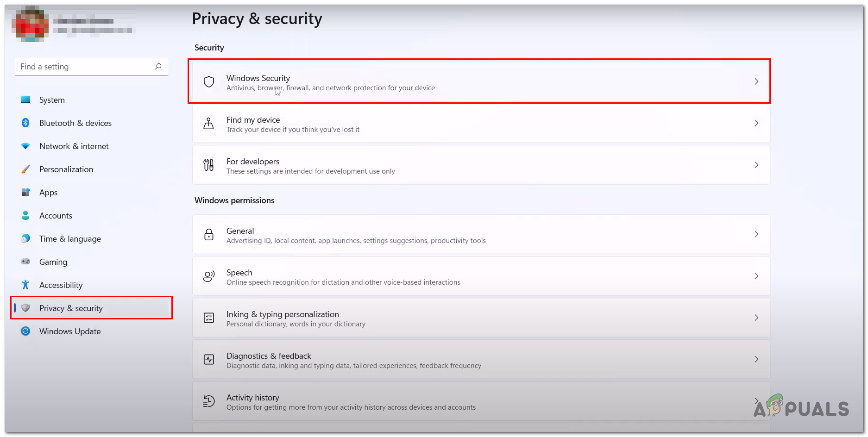
Task: Click the Speech recognition icon
Action: pos(209,276)
